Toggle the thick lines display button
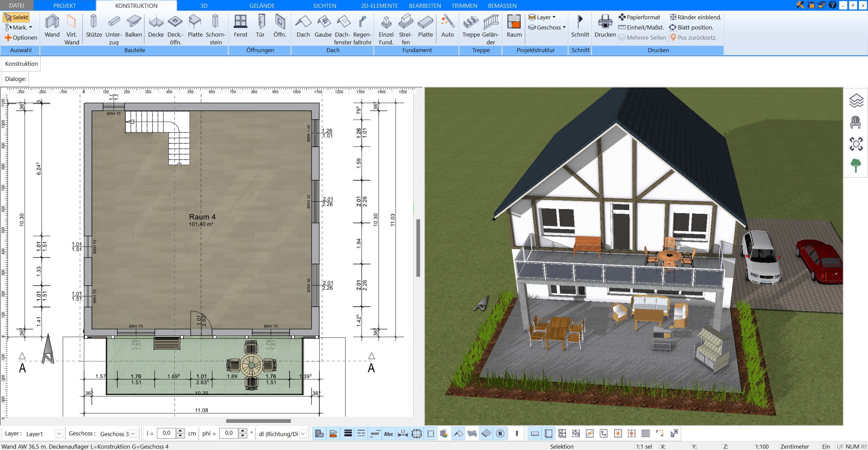This screenshot has width=868, height=450. tap(348, 433)
